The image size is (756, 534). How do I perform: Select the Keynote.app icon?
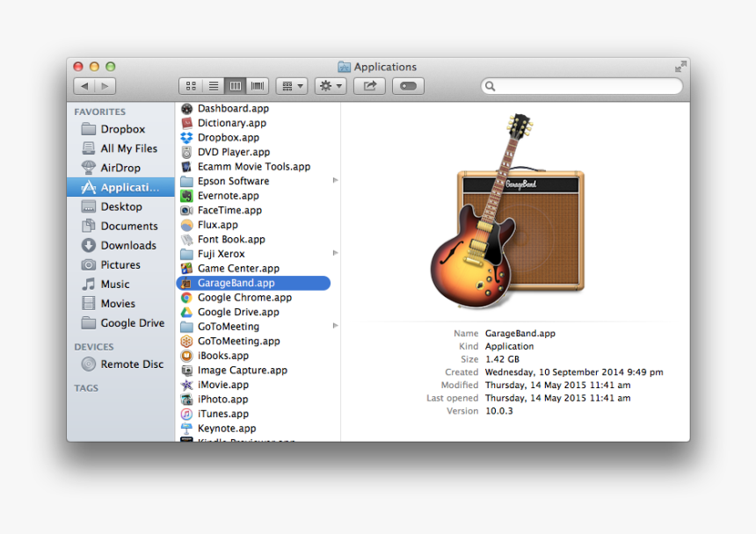pyautogui.click(x=186, y=428)
